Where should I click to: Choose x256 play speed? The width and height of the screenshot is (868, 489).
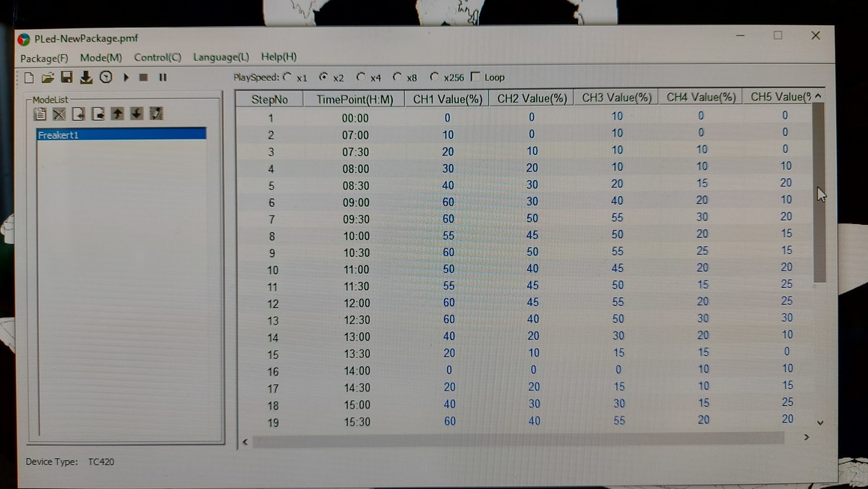434,77
